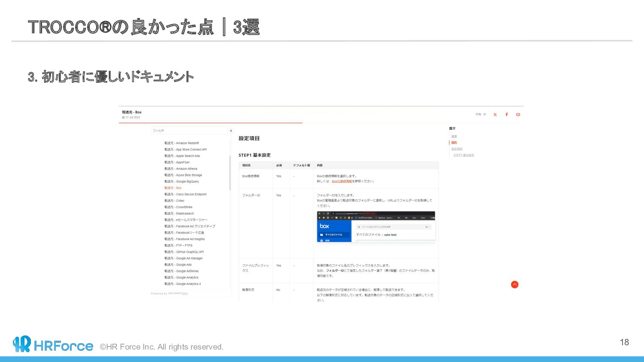Viewport: 644px width, 362px height.
Task: Open 転送元 - Amazon Redshift in sidebar
Action: tap(182, 143)
